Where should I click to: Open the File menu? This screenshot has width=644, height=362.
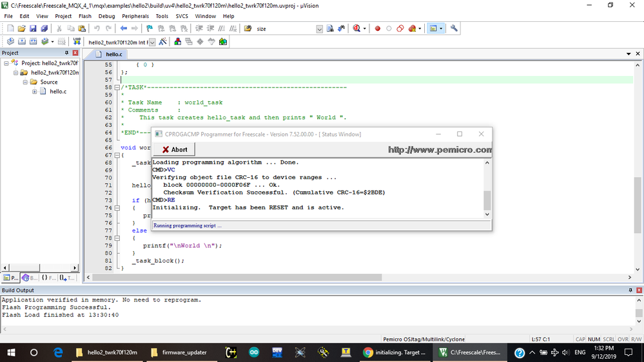pos(8,16)
